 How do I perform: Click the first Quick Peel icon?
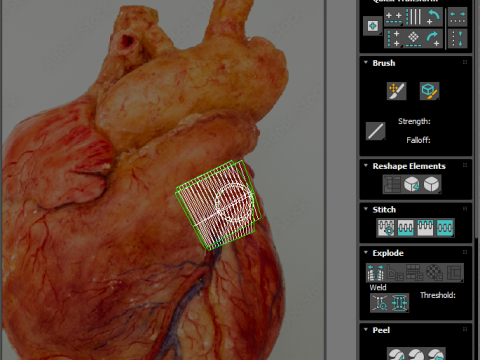click(x=396, y=354)
